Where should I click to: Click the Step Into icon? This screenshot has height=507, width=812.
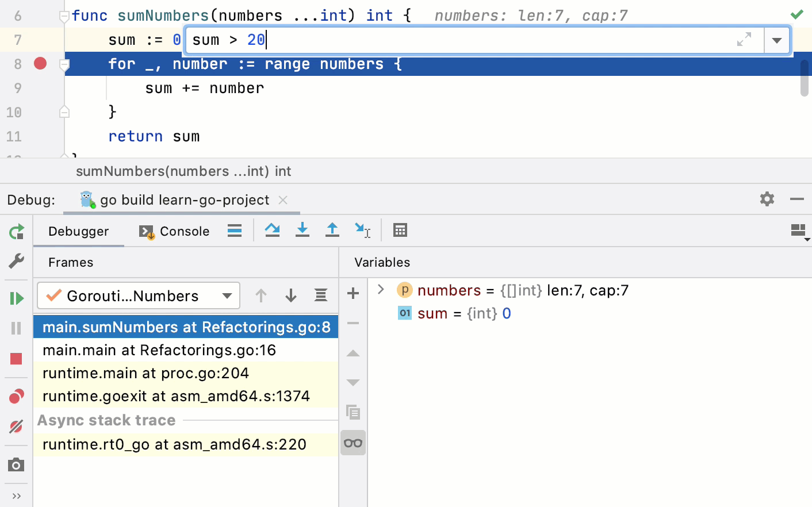(302, 231)
